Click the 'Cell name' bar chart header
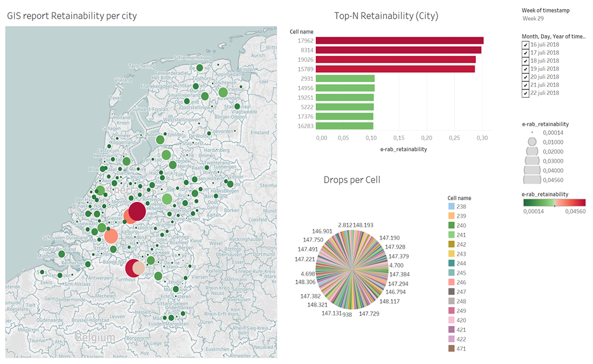 point(302,32)
